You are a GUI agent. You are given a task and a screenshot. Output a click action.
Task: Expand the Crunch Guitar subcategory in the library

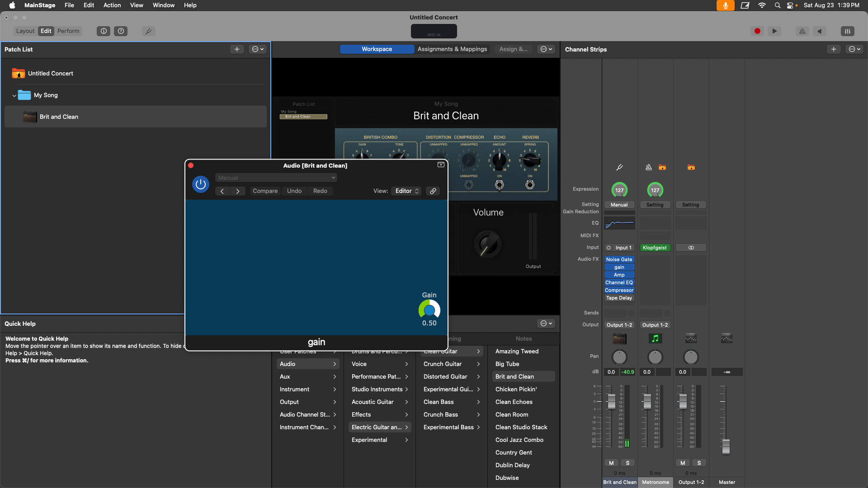point(451,364)
